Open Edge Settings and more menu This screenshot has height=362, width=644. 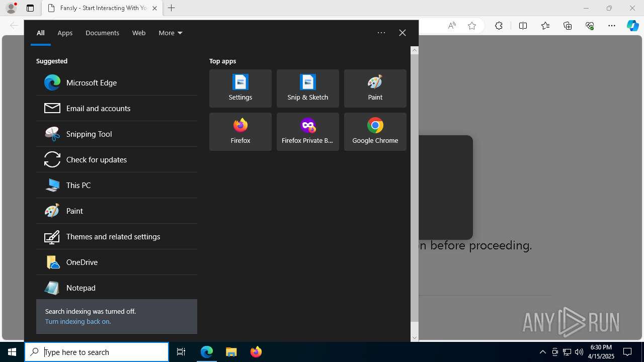(x=612, y=26)
